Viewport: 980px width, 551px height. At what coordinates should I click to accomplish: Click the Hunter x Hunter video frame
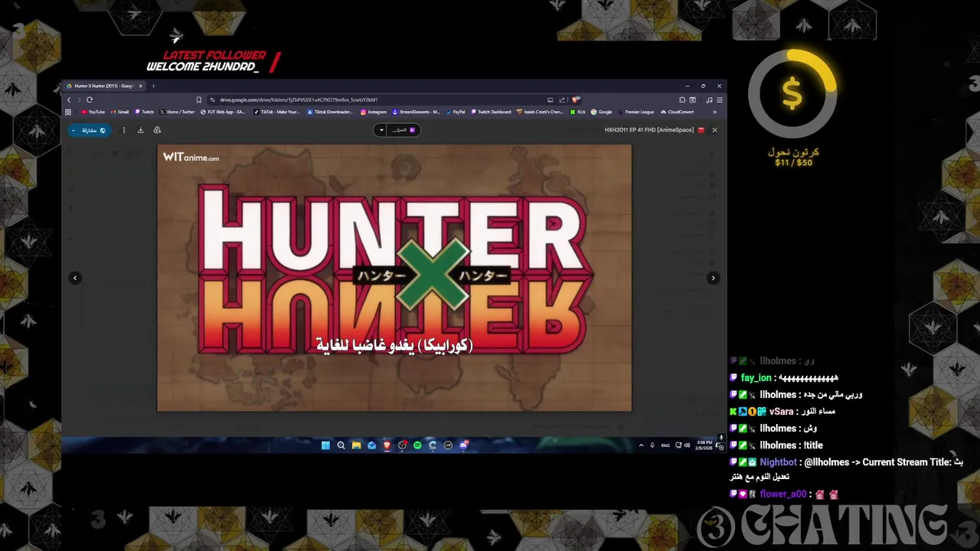[394, 277]
